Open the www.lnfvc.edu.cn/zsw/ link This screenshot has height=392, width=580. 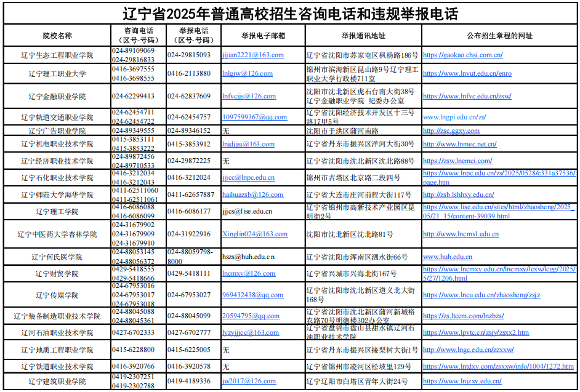click(x=467, y=96)
